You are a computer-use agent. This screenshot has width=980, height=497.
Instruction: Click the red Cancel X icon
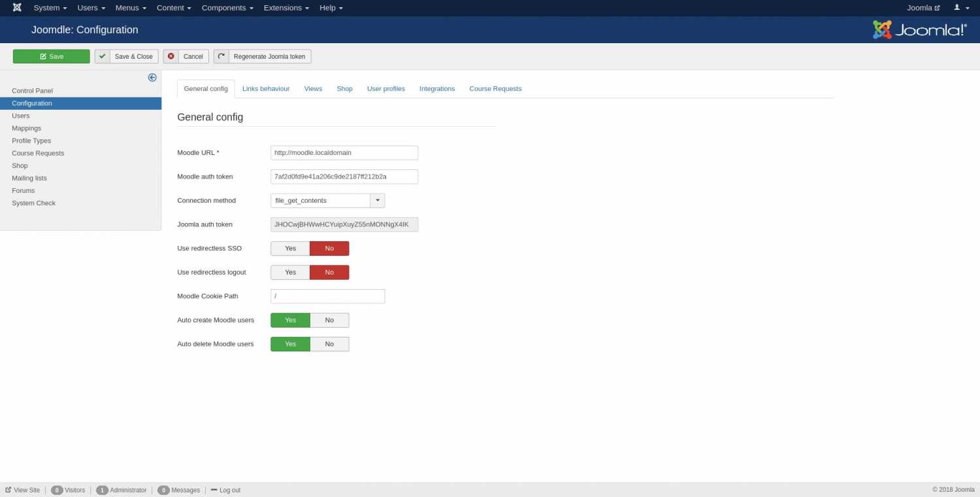point(171,56)
